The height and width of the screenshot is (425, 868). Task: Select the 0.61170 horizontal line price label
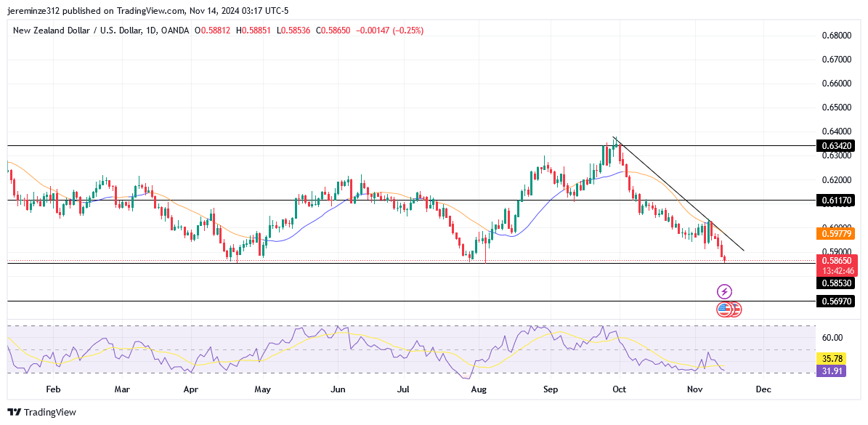click(835, 200)
